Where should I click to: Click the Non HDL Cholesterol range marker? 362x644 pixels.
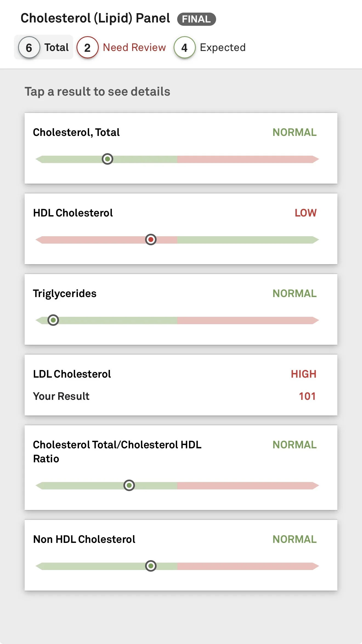click(151, 566)
